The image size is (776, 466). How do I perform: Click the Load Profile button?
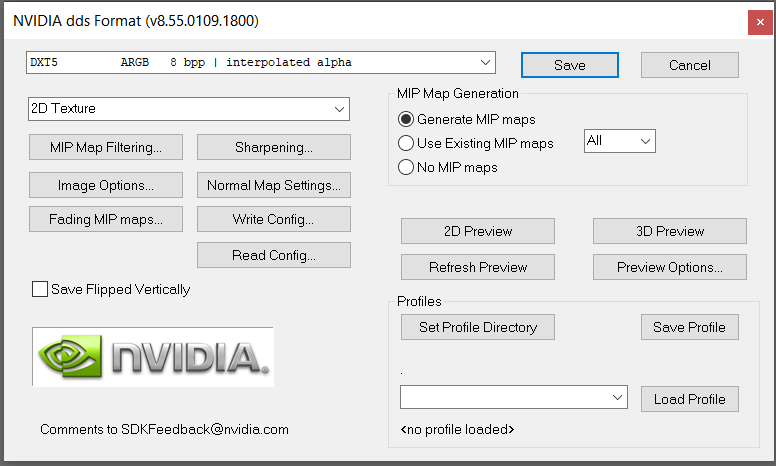click(689, 399)
